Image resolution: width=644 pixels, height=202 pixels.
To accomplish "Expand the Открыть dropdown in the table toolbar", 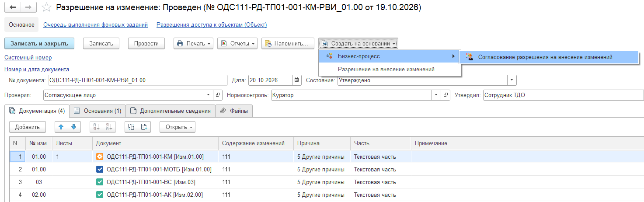I will point(177,127).
